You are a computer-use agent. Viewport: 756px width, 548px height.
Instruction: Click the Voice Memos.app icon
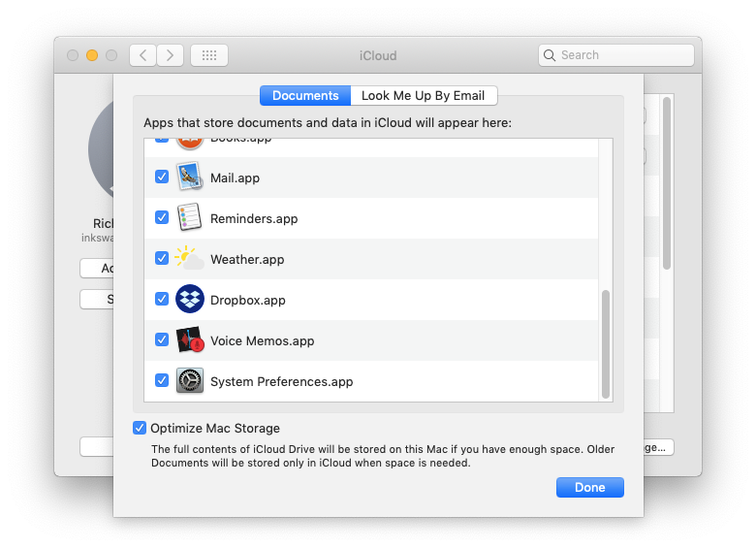[189, 339]
